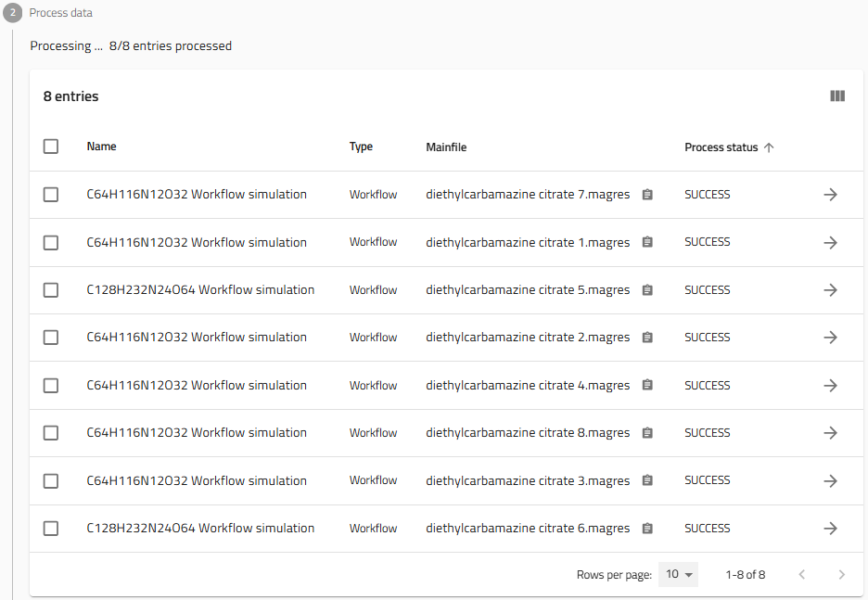
Task: Tick the select-all checkbox in header
Action: (x=51, y=147)
